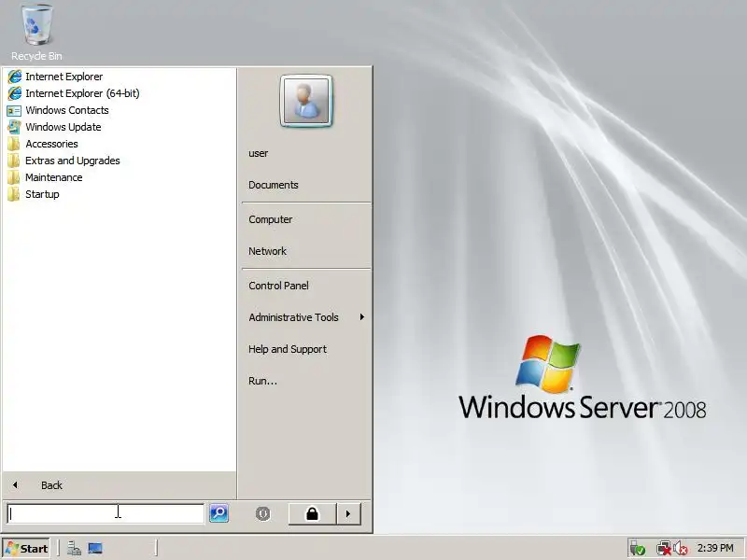The image size is (747, 560).
Task: Click the user account picture
Action: (x=306, y=101)
